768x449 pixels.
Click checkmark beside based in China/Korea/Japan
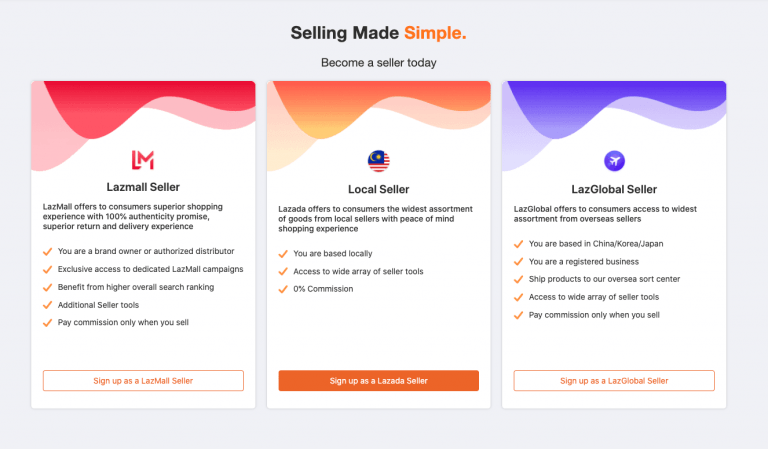pyautogui.click(x=518, y=244)
